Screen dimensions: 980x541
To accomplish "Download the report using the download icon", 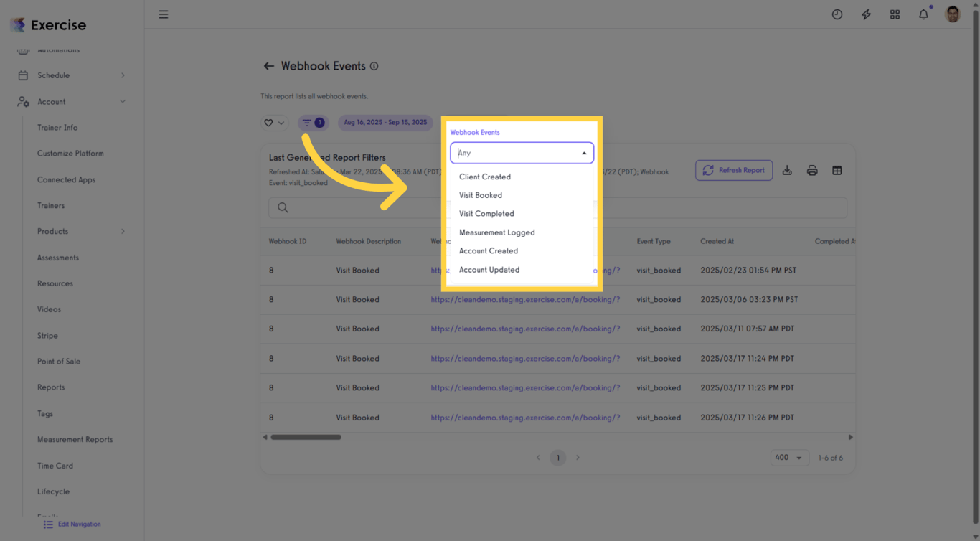I will pyautogui.click(x=787, y=170).
